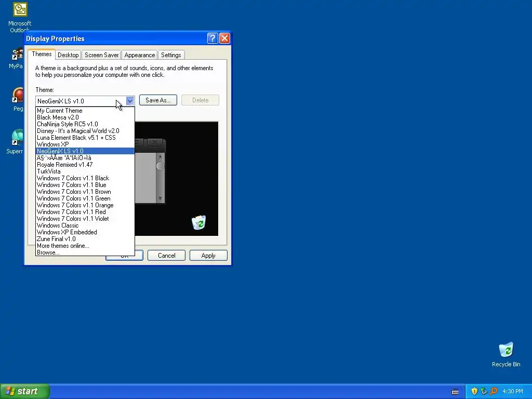Click the Apply button
The image size is (532, 399).
pos(208,256)
